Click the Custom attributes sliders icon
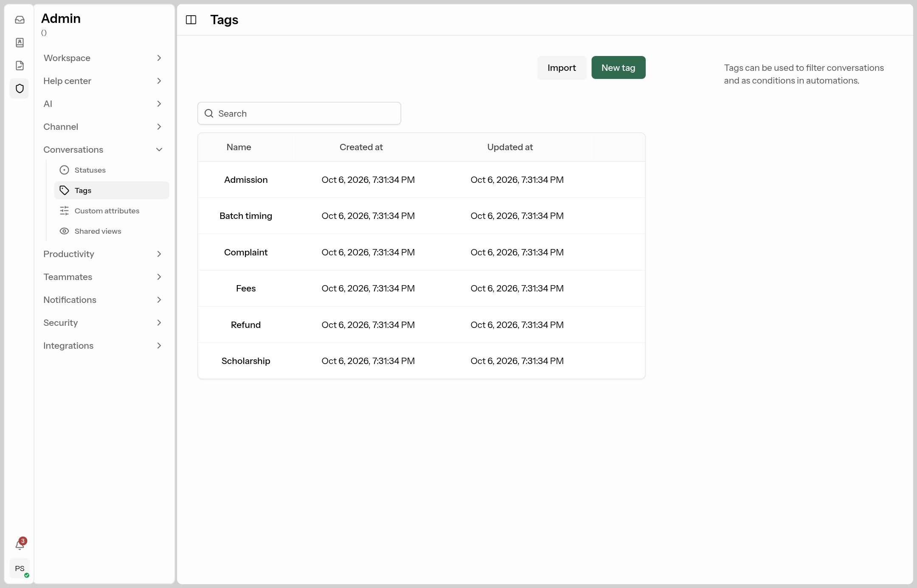Image resolution: width=917 pixels, height=588 pixels. (x=64, y=211)
